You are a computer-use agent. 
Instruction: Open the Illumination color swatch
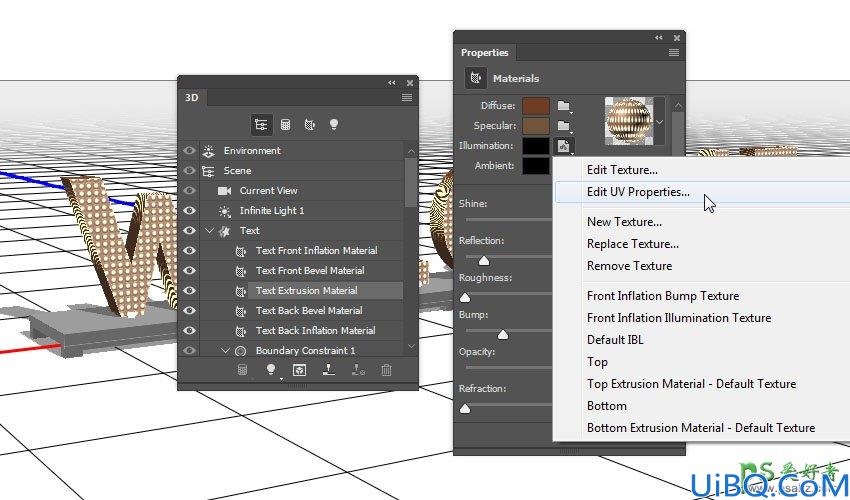click(x=536, y=146)
